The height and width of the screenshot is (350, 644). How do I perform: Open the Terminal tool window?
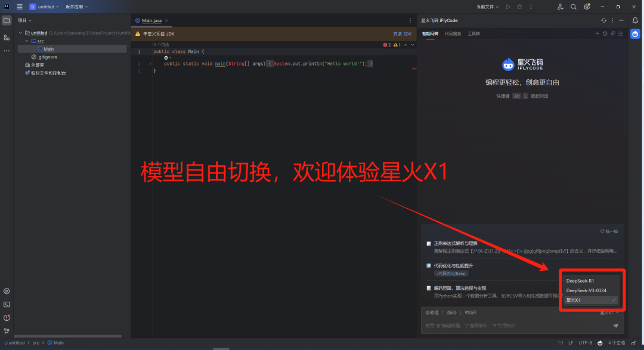(7, 305)
